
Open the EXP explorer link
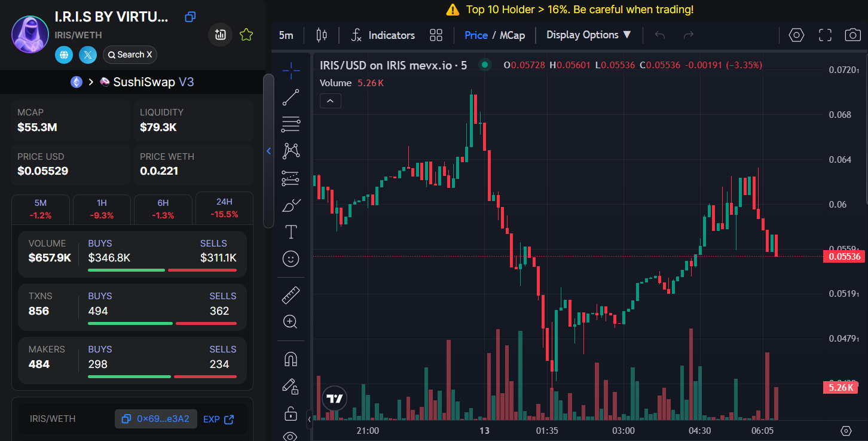click(x=218, y=419)
